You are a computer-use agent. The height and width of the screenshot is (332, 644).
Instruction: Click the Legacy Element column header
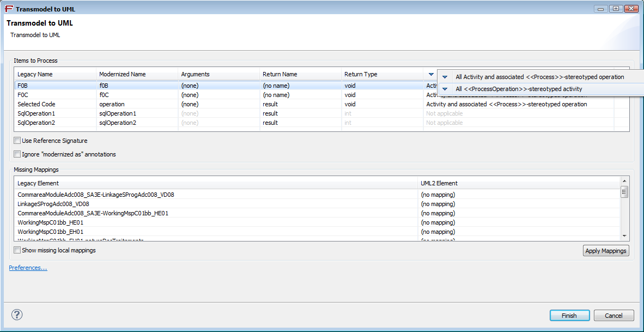[216, 183]
